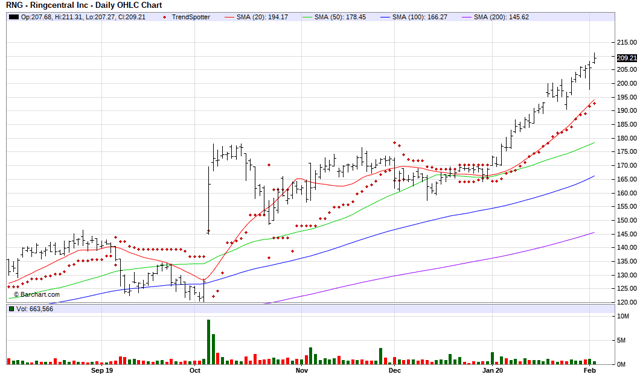Image resolution: width=640 pixels, height=389 pixels.
Task: Click the Jan 20 date axis label
Action: [493, 371]
